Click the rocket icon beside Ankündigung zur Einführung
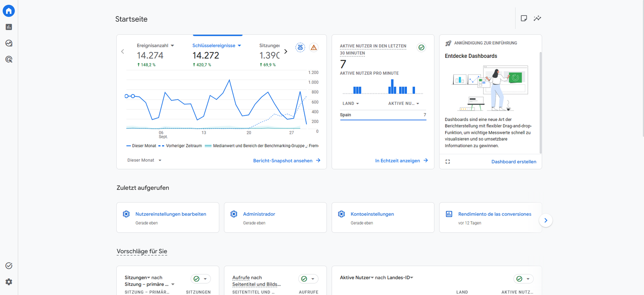 click(x=448, y=43)
